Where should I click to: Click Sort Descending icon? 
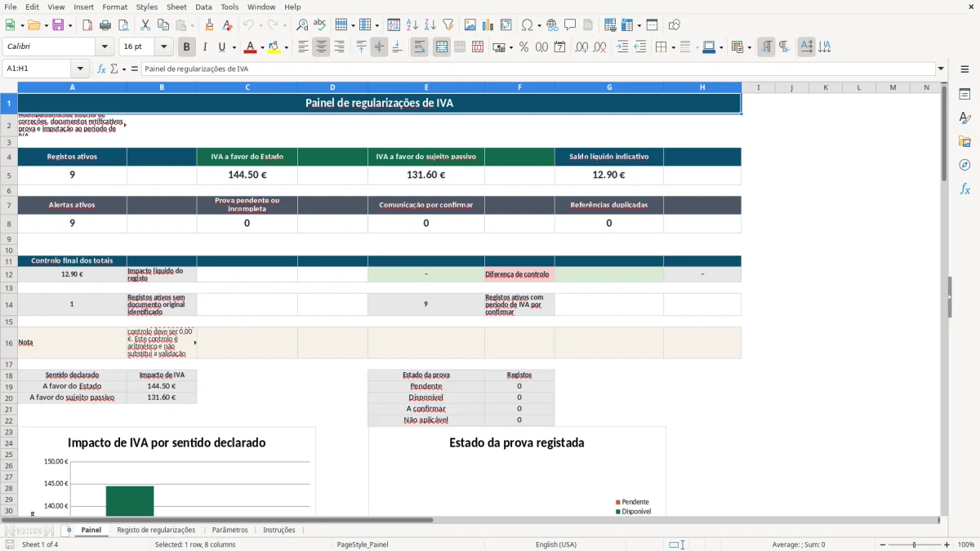[430, 25]
